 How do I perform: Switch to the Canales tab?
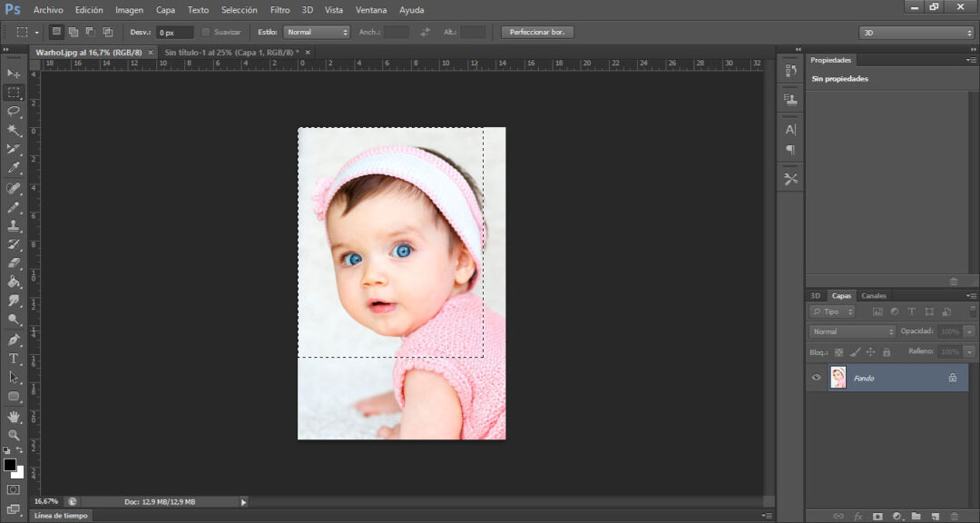pos(873,296)
